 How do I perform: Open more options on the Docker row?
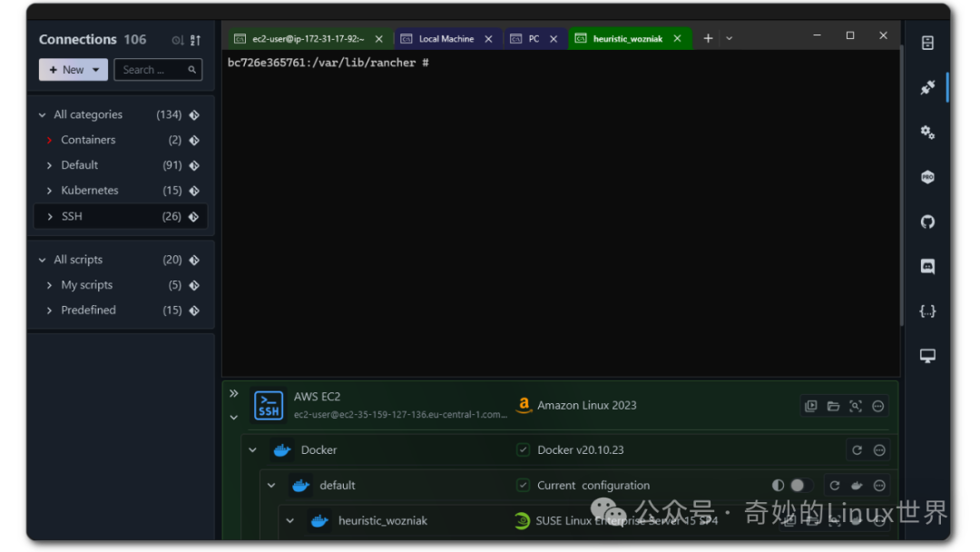point(879,450)
